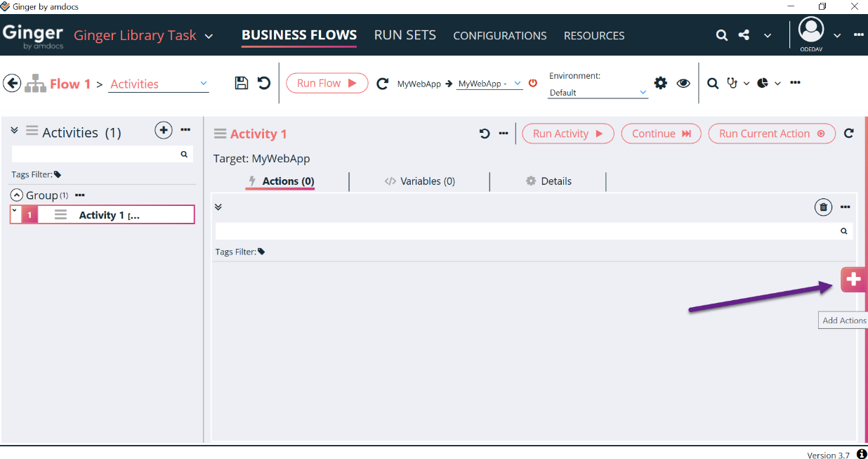Switch to the BUSINESS FLOWS menu
Screen dimensions: 868x459
point(299,34)
